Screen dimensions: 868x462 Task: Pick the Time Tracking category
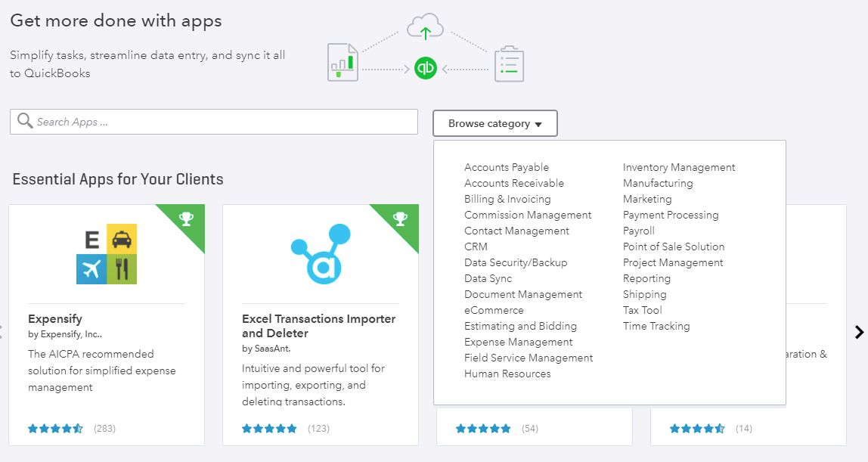point(656,326)
